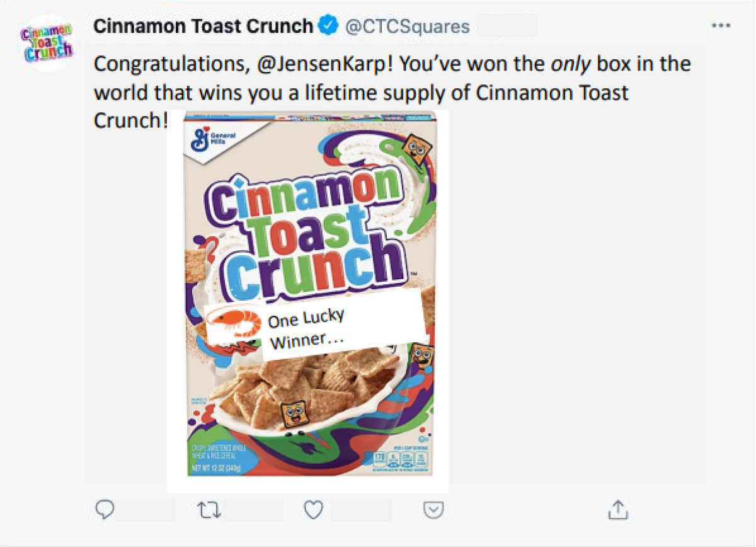This screenshot has height=547, width=756.
Task: Open the @CTCSquares handle
Action: 406,26
